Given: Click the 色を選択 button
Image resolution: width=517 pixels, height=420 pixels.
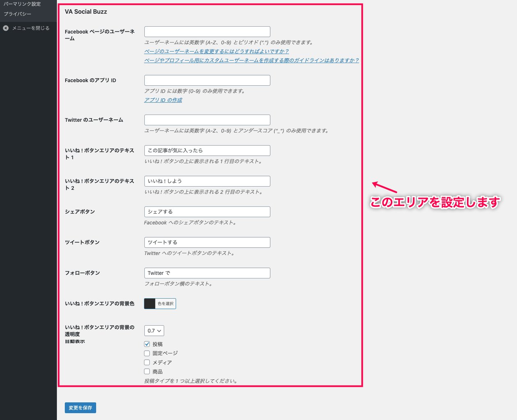Looking at the screenshot, I should [166, 304].
